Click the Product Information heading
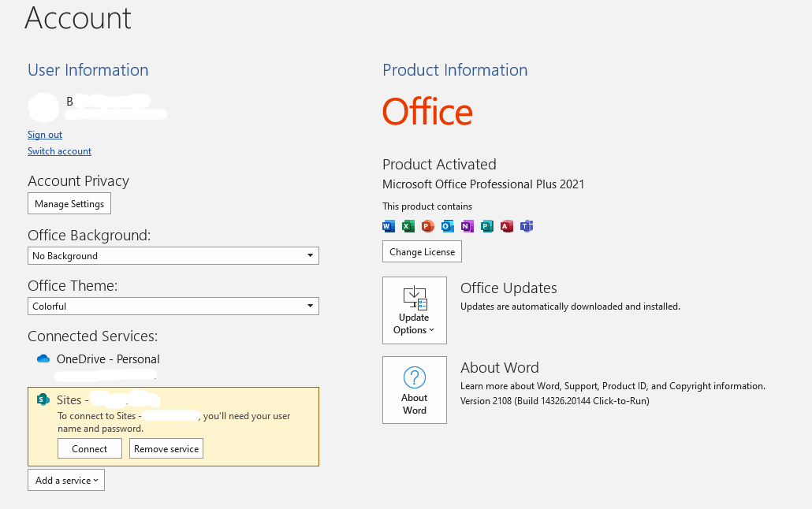The height and width of the screenshot is (509, 812). click(455, 70)
